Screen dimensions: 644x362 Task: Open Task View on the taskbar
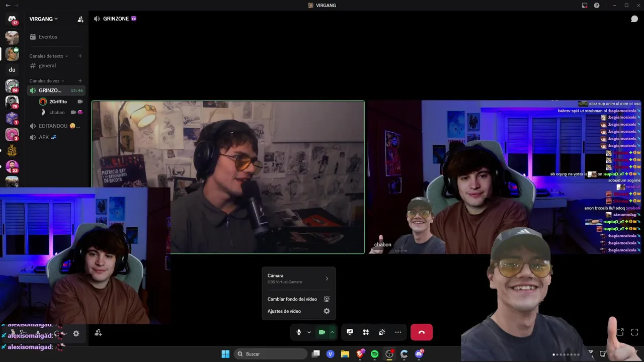click(x=316, y=354)
